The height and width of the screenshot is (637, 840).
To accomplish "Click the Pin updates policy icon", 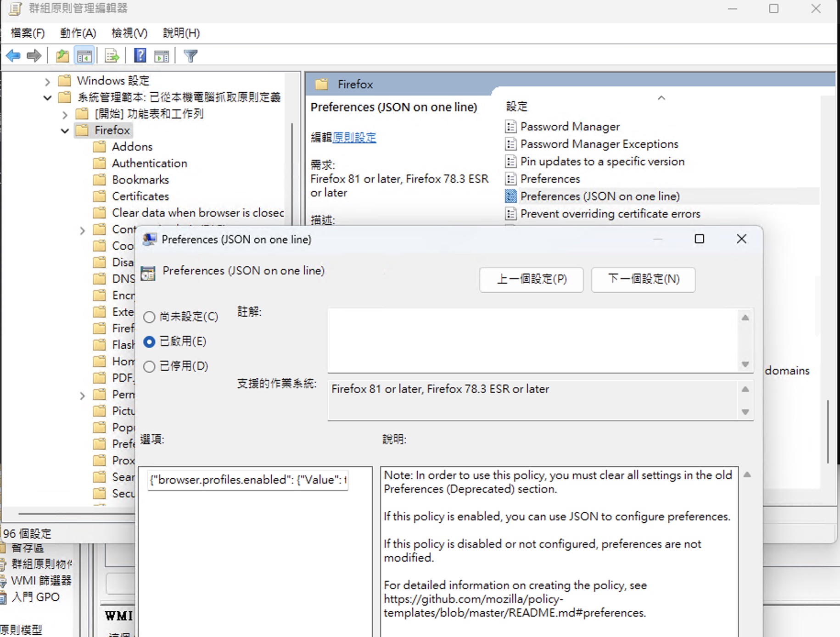I will tap(510, 161).
